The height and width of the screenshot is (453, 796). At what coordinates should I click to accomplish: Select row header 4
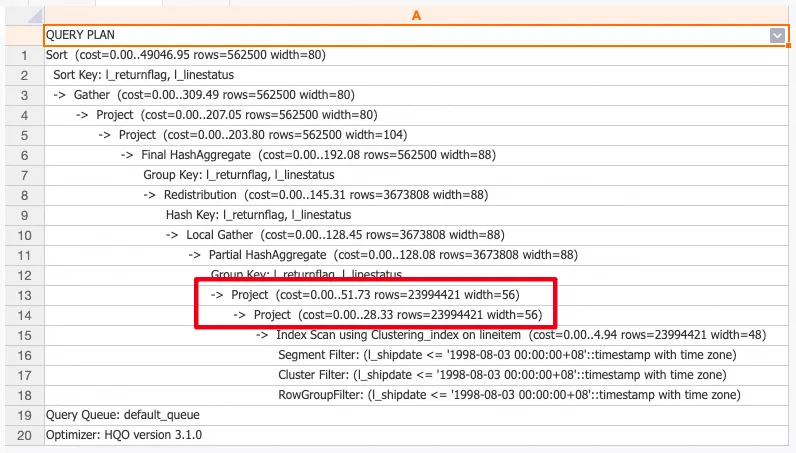tap(24, 115)
